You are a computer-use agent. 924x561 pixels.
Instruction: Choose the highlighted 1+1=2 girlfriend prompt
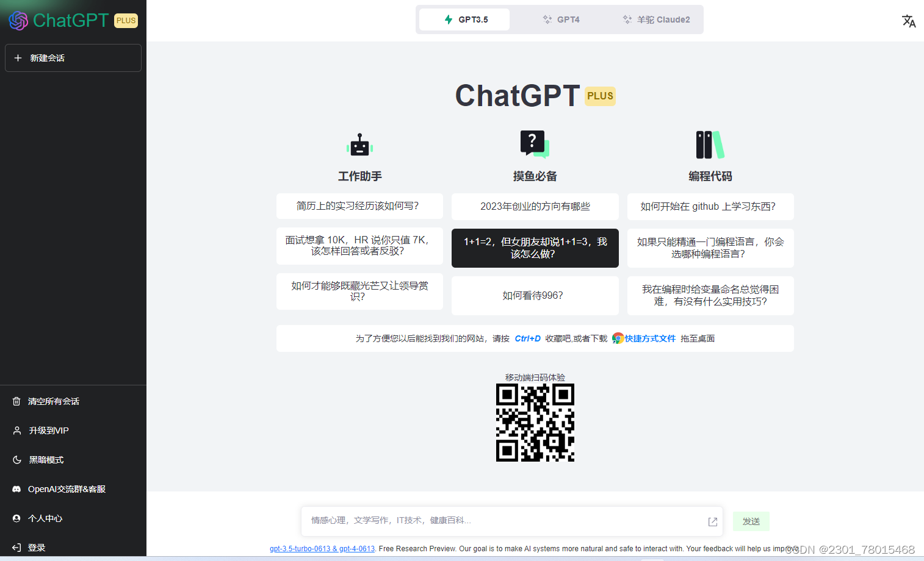[535, 248]
